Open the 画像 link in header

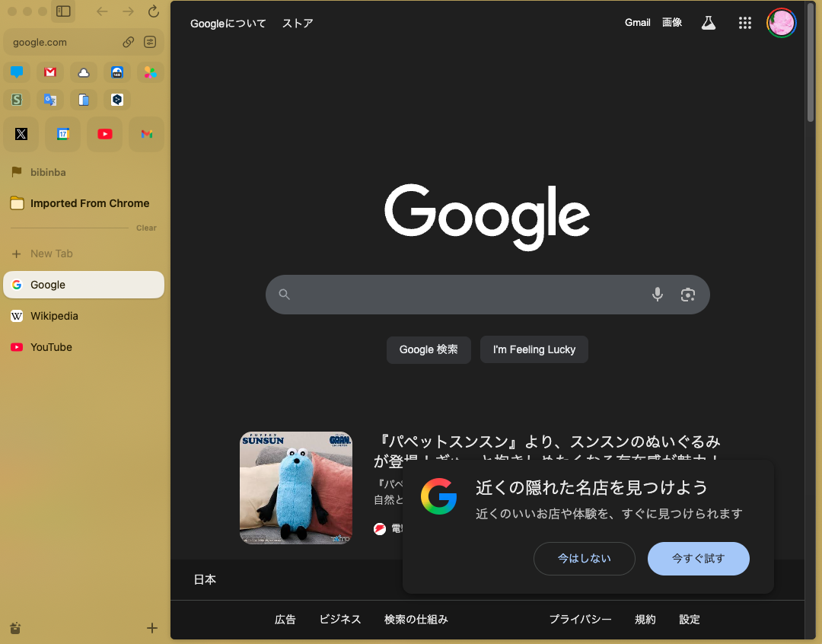[x=672, y=23]
